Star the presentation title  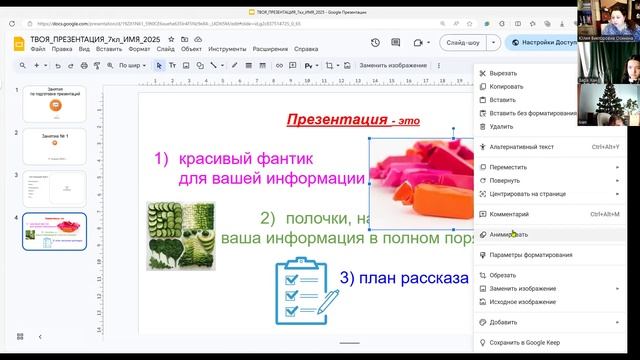coord(171,39)
